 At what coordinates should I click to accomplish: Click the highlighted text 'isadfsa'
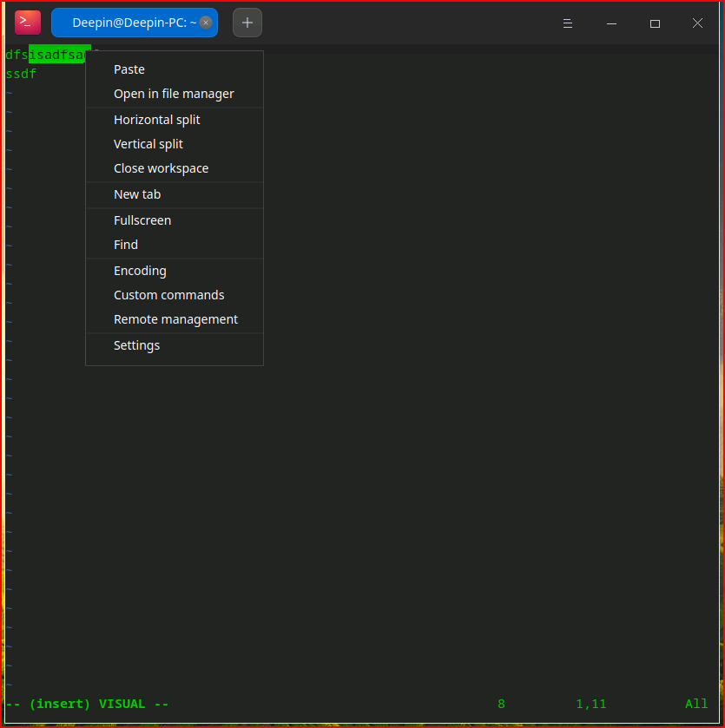pos(56,55)
